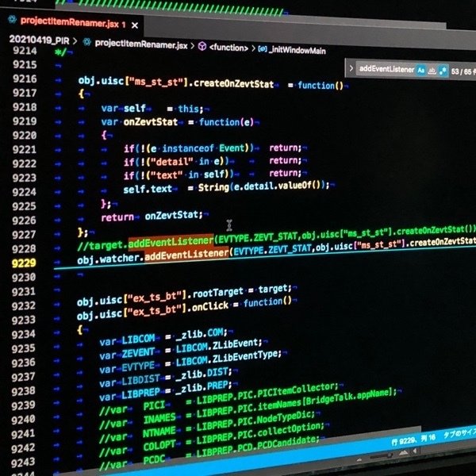Click highlighted addEventListener on commented line 9228

tap(171, 242)
